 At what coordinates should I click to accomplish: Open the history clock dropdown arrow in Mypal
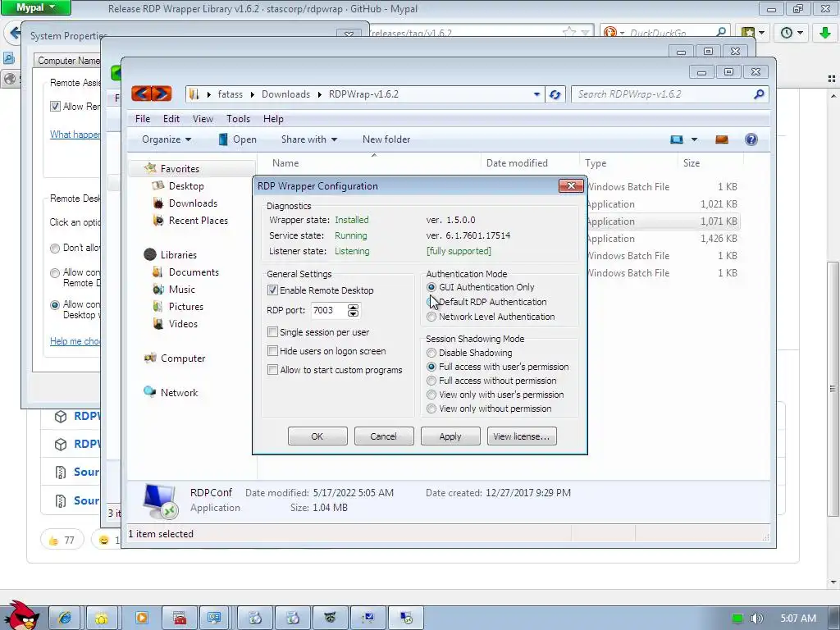pyautogui.click(x=800, y=33)
